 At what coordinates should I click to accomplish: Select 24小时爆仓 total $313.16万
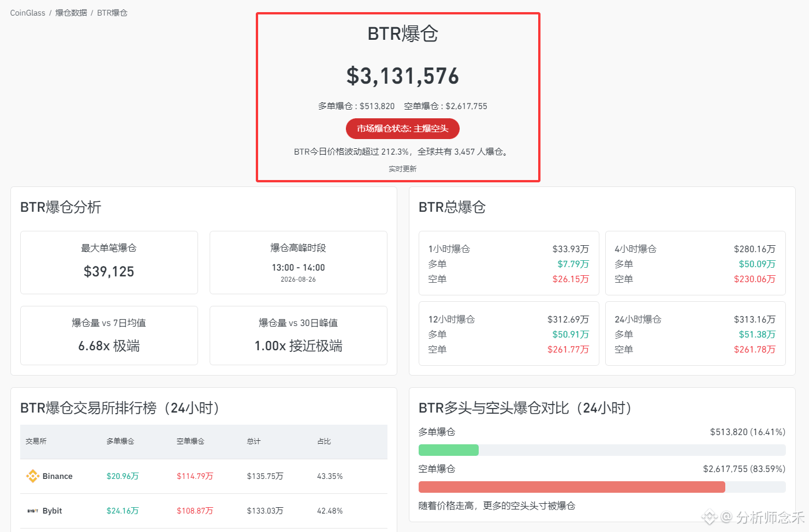(755, 320)
